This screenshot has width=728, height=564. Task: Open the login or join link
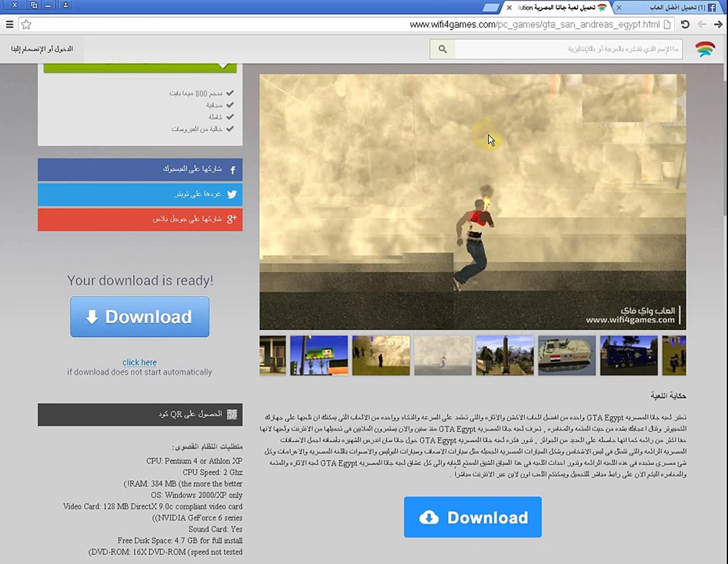(42, 49)
